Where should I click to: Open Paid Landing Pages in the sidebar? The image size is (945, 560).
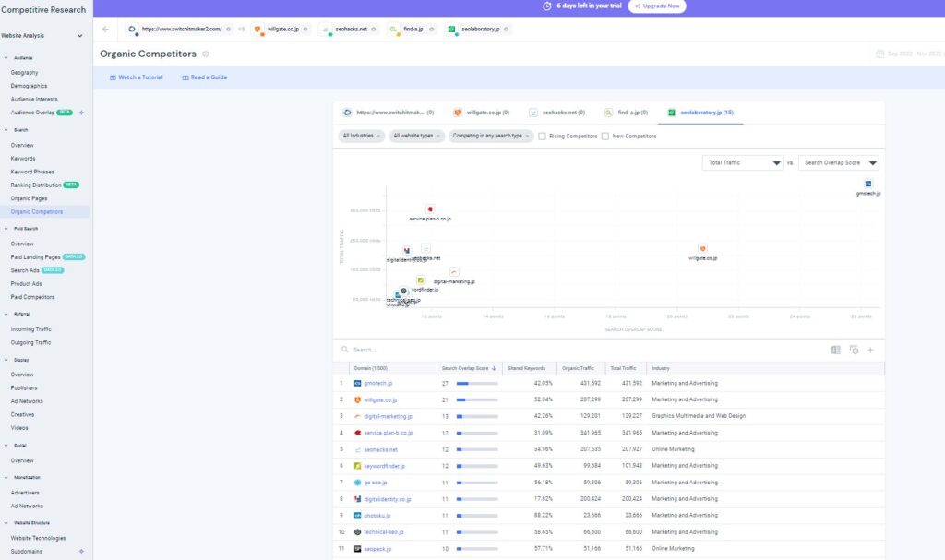click(36, 256)
